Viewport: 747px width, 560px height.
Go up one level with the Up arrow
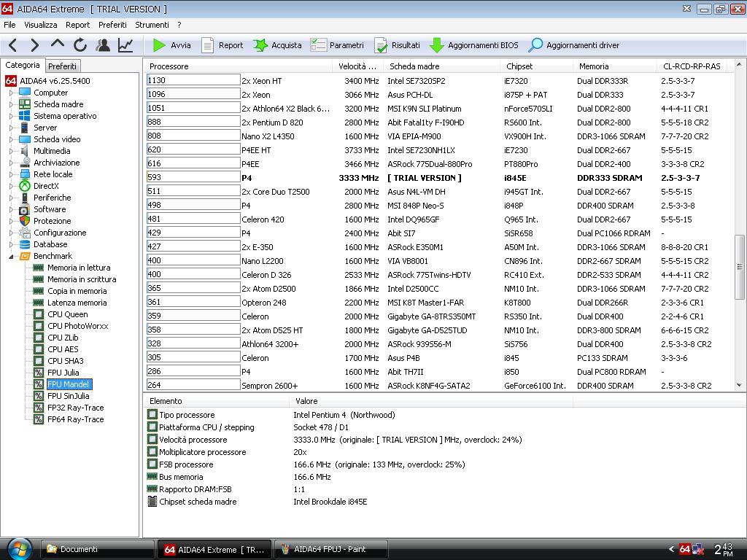57,45
